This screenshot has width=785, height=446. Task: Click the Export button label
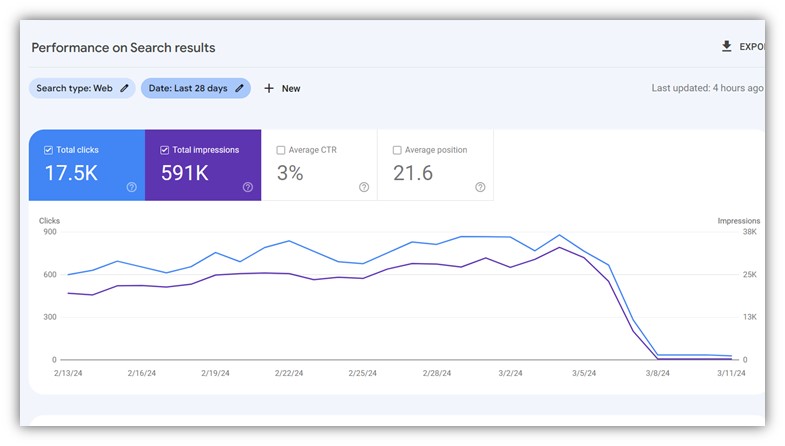(751, 47)
